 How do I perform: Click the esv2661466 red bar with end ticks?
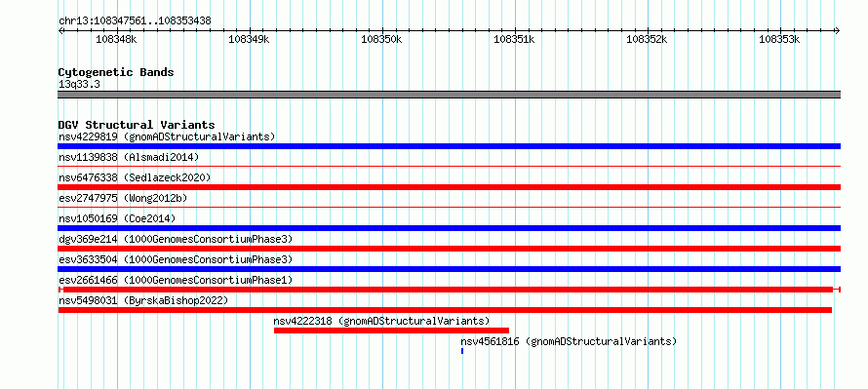pyautogui.click(x=449, y=290)
